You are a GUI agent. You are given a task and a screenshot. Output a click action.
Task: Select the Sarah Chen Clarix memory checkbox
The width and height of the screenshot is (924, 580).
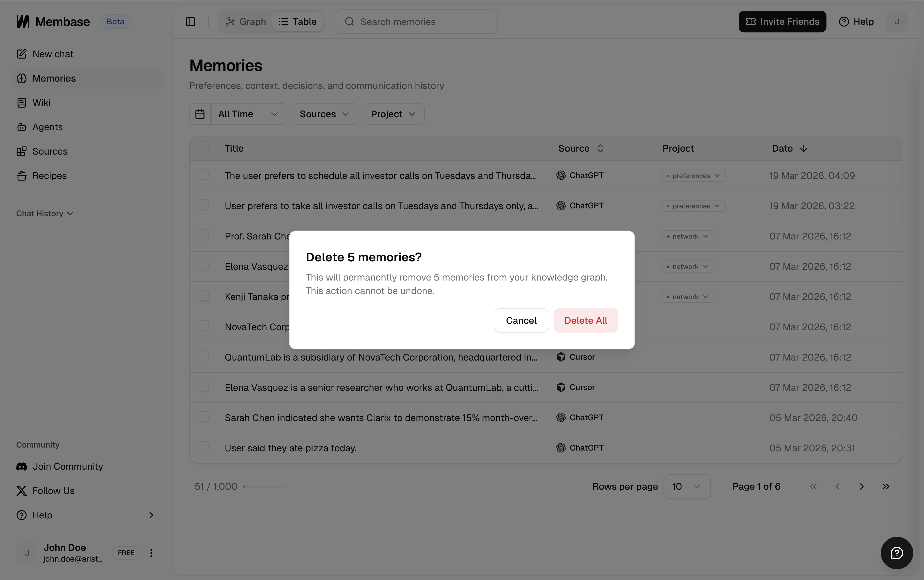point(203,416)
